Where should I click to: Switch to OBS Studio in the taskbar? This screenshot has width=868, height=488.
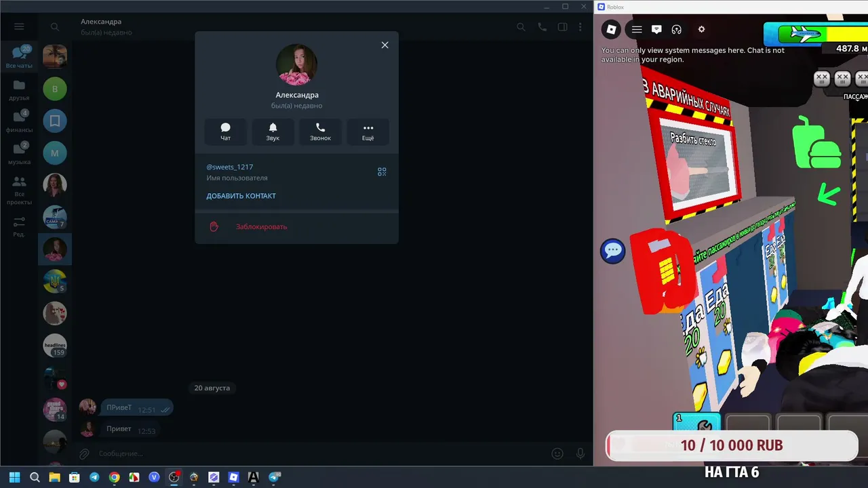pos(174,477)
